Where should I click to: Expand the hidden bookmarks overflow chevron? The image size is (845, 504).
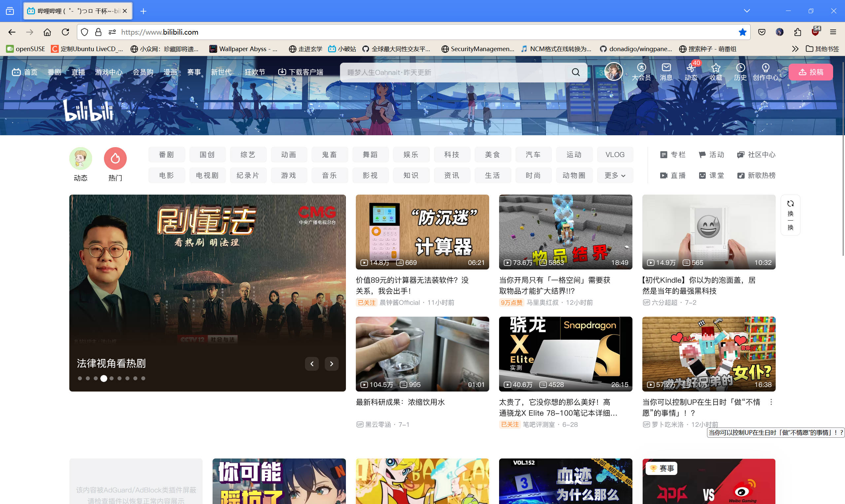(795, 49)
